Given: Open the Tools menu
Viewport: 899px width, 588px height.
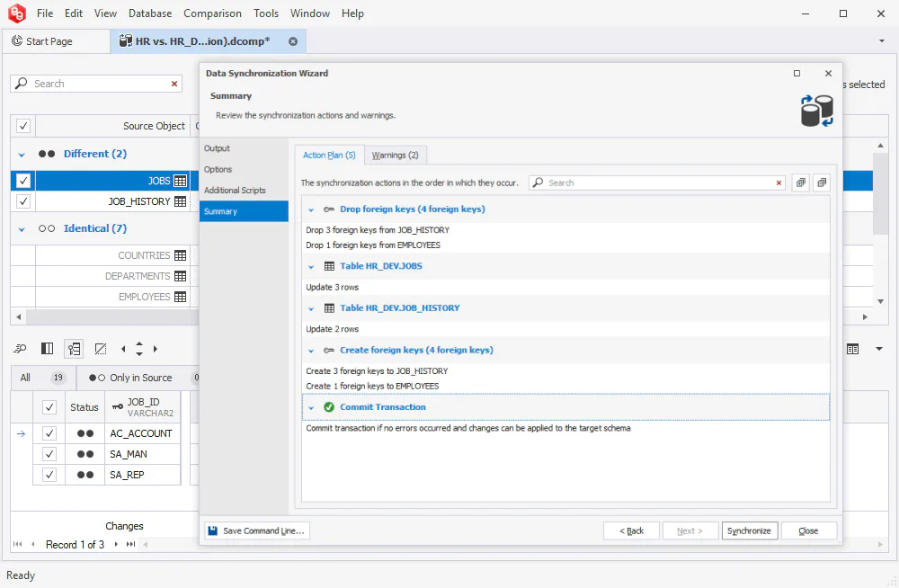Looking at the screenshot, I should coord(266,13).
